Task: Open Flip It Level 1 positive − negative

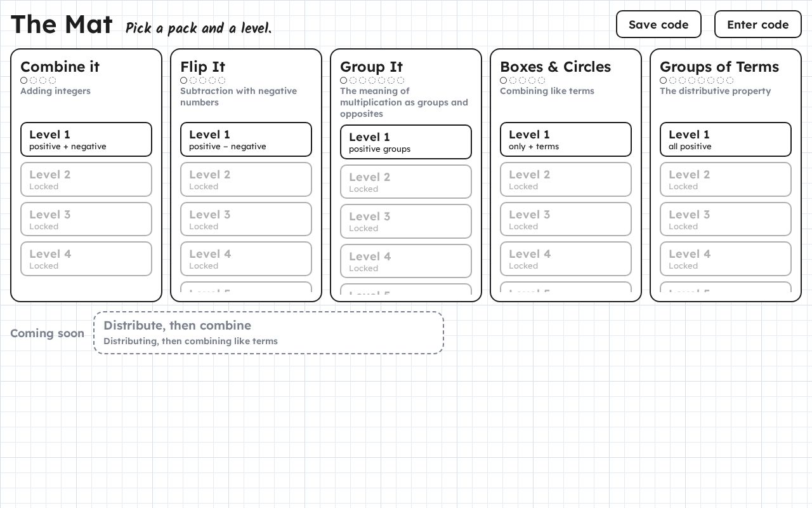Action: [x=246, y=139]
